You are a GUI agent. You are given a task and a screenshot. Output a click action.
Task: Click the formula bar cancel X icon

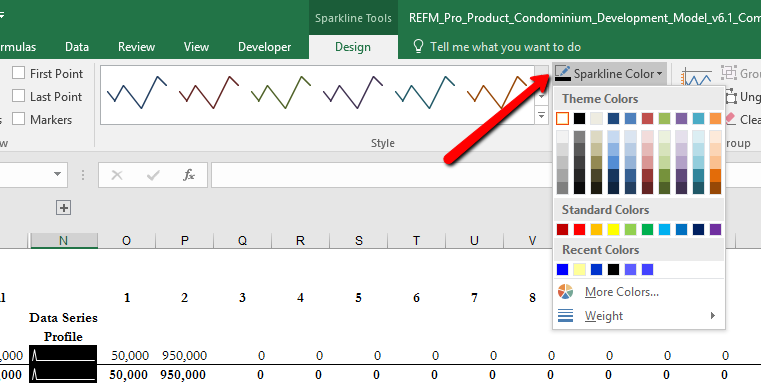tap(116, 175)
